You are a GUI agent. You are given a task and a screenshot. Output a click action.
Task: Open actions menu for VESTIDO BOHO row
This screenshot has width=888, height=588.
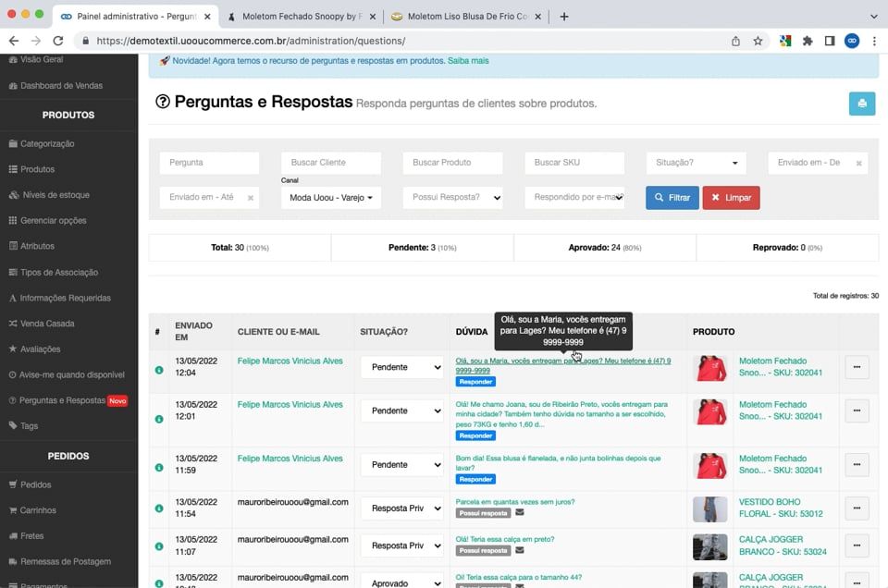click(x=857, y=508)
